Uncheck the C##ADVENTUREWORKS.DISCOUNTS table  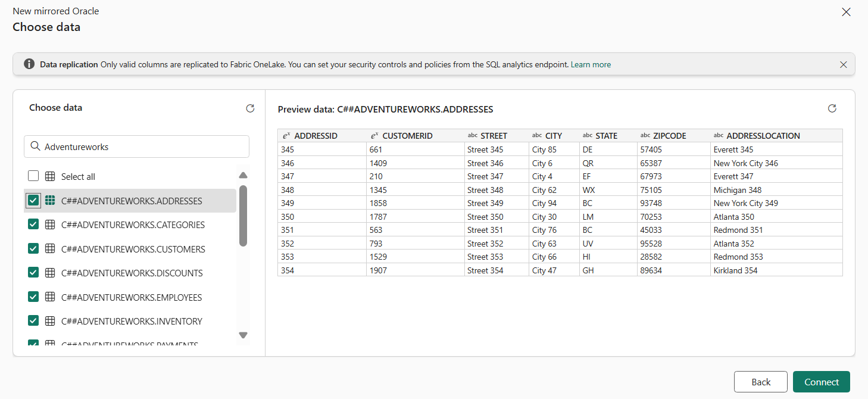[x=33, y=273]
